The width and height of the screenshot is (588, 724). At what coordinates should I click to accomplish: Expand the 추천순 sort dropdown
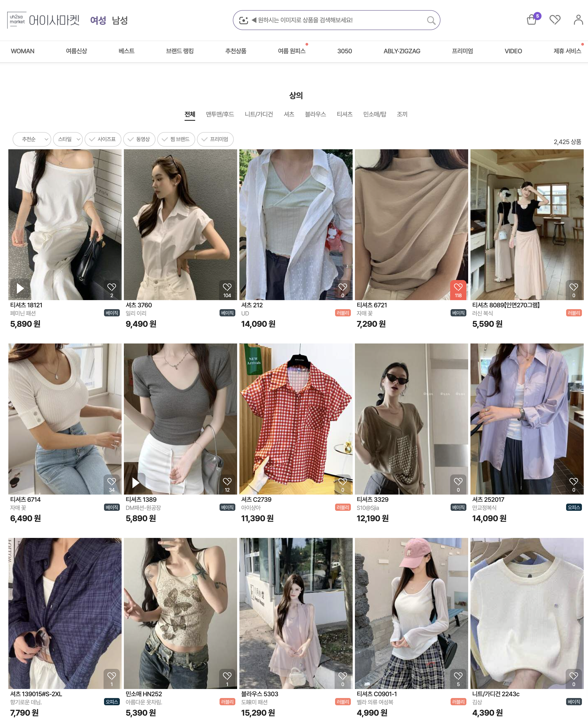click(x=32, y=139)
